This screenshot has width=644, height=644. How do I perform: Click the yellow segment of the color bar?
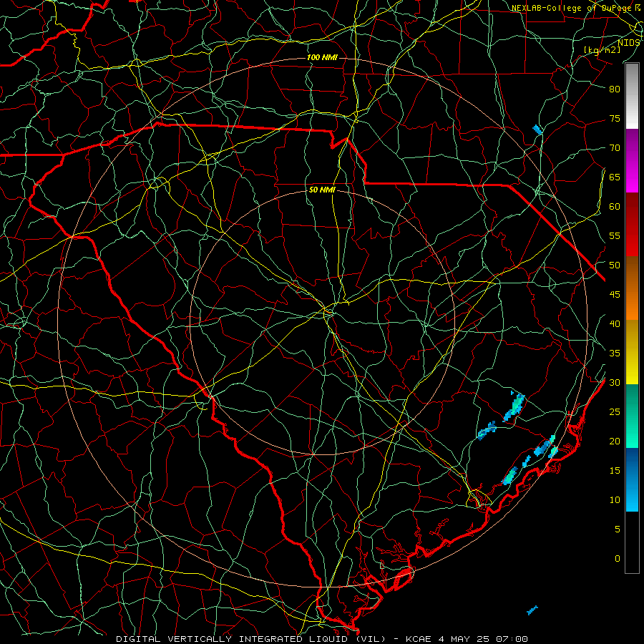(x=632, y=352)
